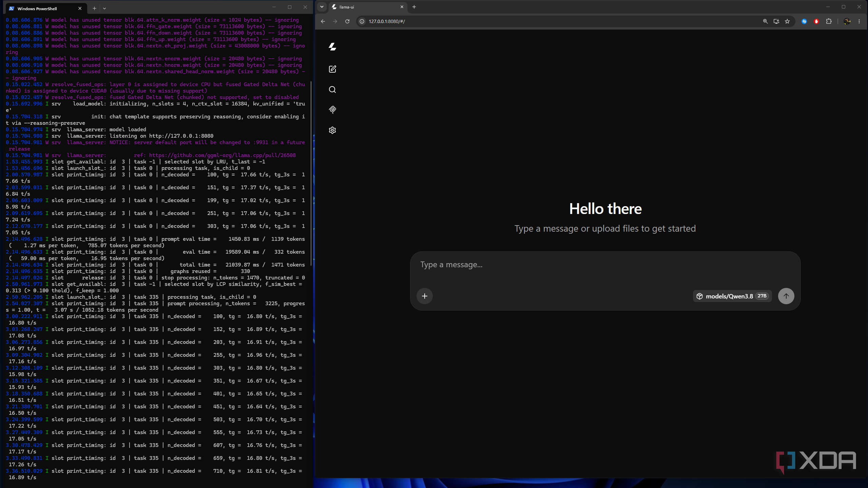Send the message with the up arrow button
Viewport: 868px width, 488px height.
786,296
